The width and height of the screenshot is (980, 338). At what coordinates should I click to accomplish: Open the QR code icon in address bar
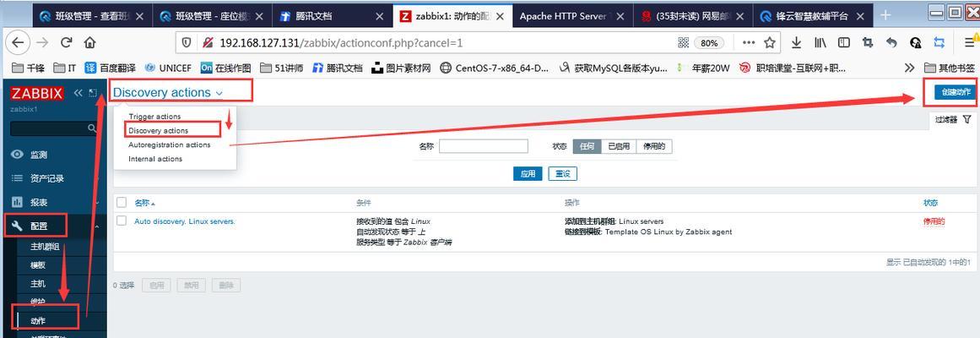(684, 42)
